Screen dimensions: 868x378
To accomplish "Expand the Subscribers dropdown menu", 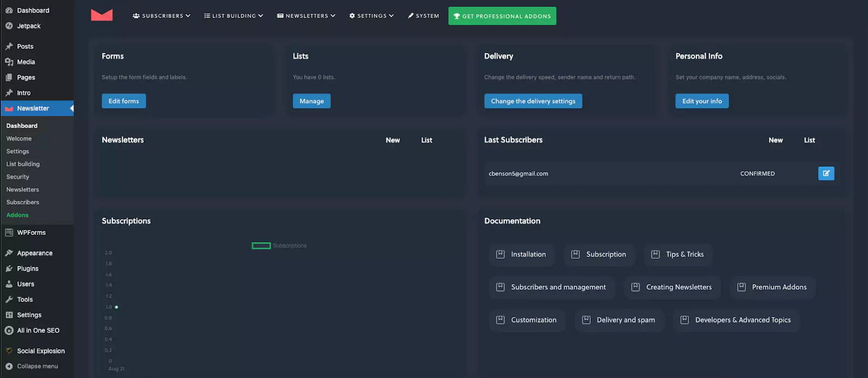I will pos(161,16).
